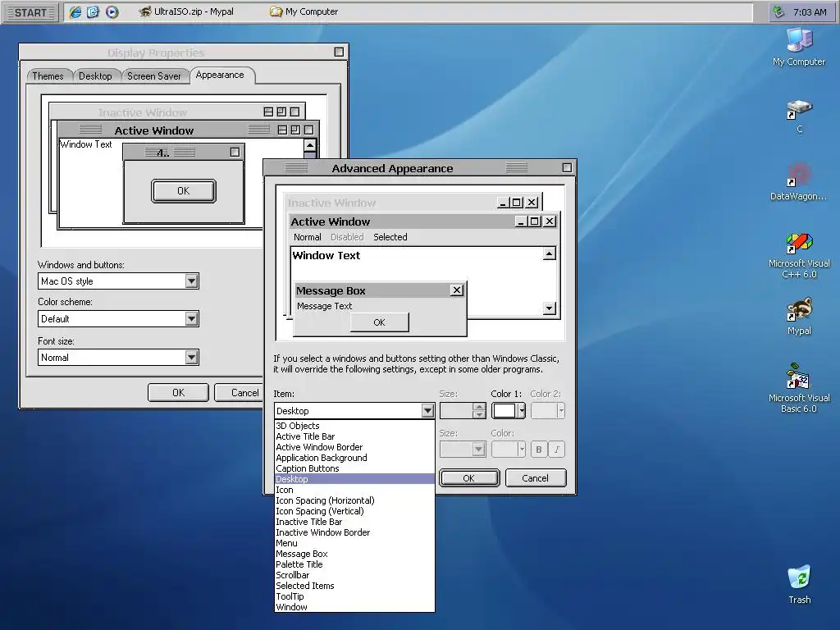Toggle the Italic font button
840x630 pixels.
point(557,449)
